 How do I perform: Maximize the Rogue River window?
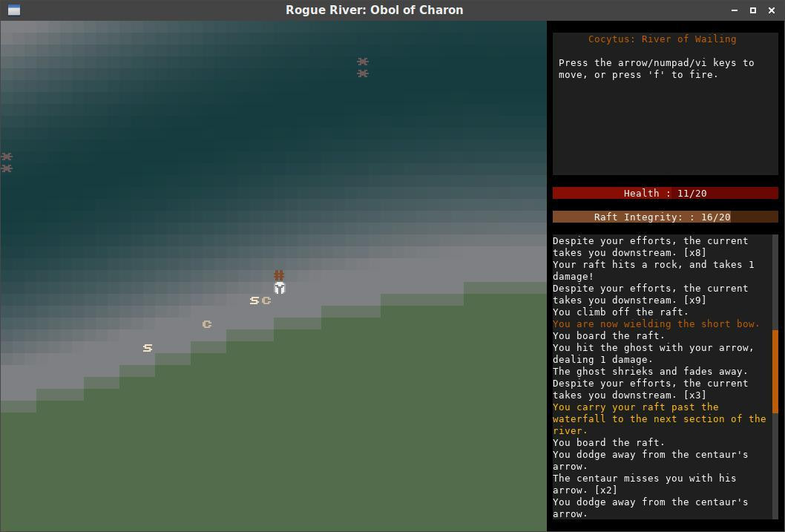[x=753, y=10]
